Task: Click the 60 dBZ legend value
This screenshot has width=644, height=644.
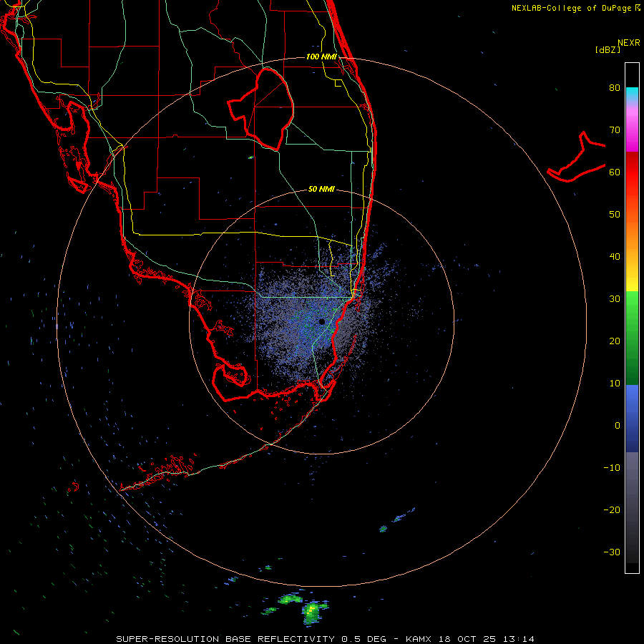Action: point(615,172)
